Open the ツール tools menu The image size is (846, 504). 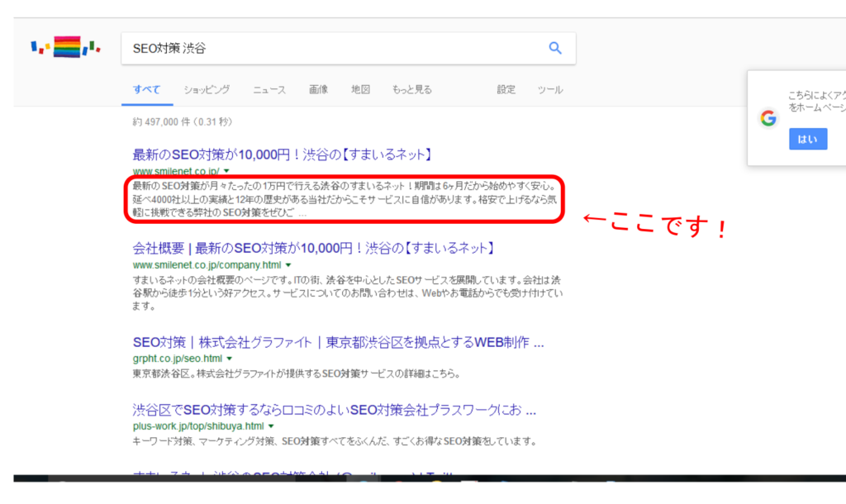[549, 89]
